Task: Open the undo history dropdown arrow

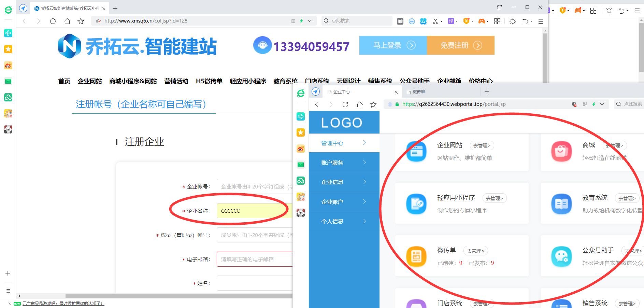Action: pyautogui.click(x=531, y=21)
